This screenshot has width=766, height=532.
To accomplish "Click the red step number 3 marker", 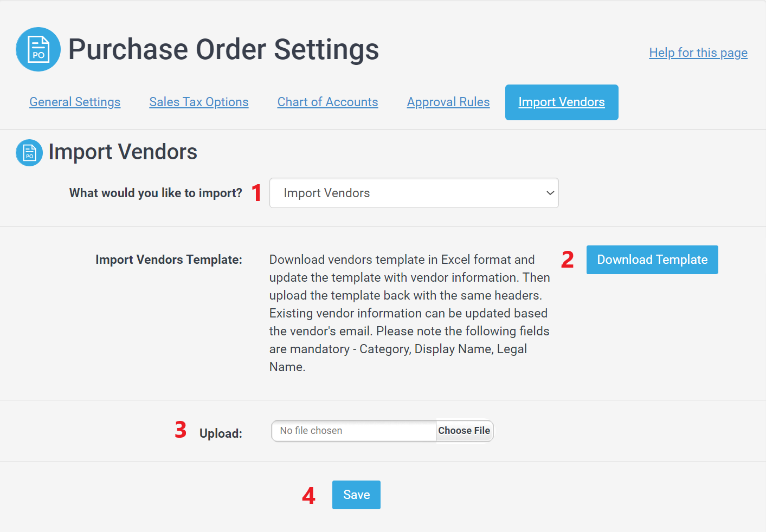I will tap(181, 430).
